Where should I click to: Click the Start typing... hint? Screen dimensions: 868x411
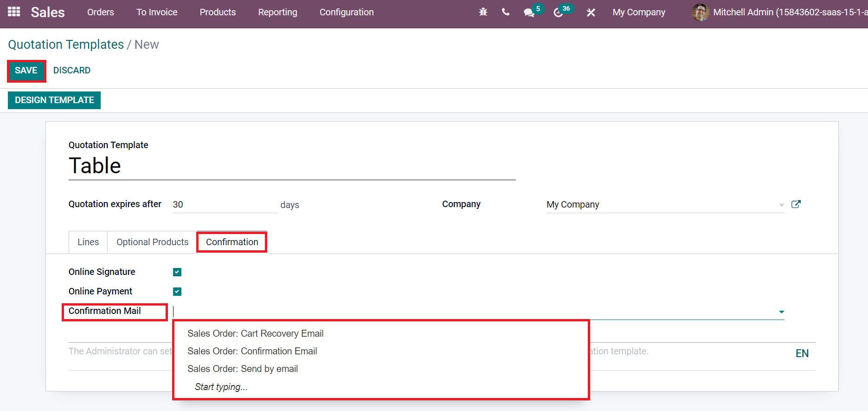pyautogui.click(x=221, y=387)
